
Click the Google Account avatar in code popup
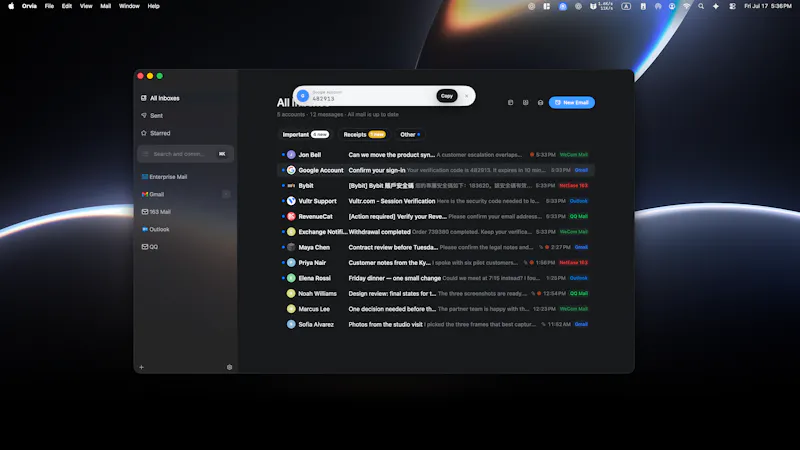click(303, 96)
